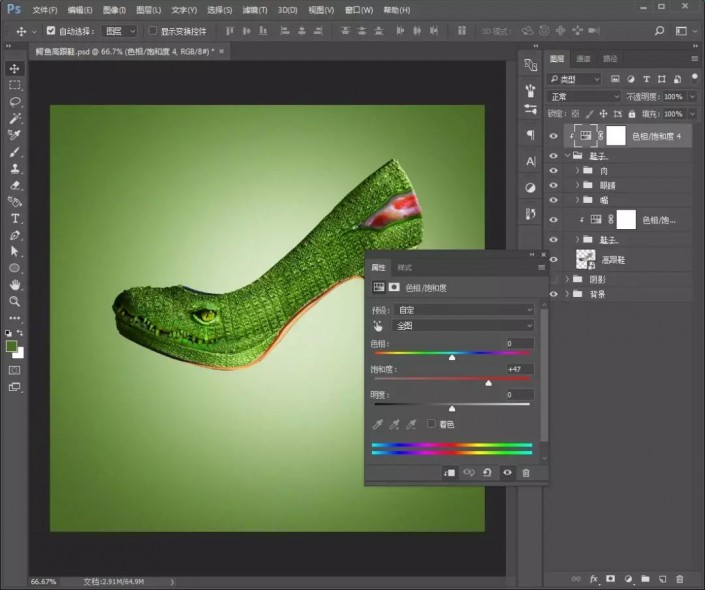This screenshot has width=705, height=590.
Task: Open the 图层 auto-select target dropdown
Action: [119, 31]
